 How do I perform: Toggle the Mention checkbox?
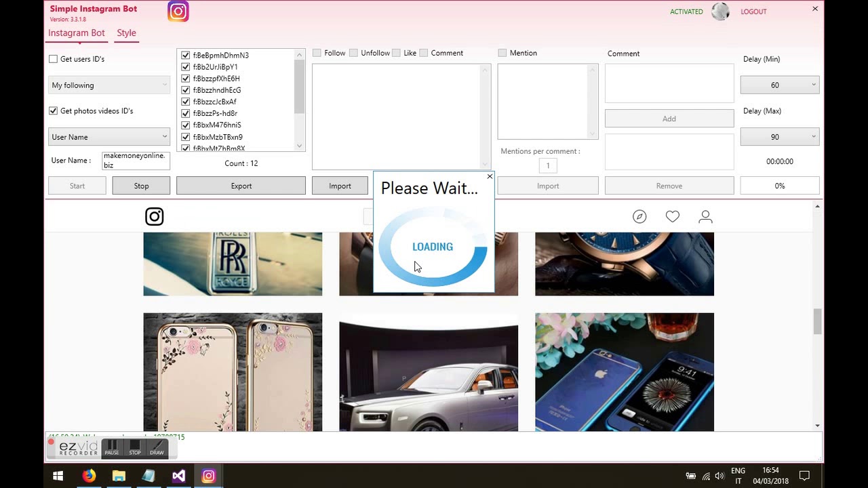coord(502,53)
